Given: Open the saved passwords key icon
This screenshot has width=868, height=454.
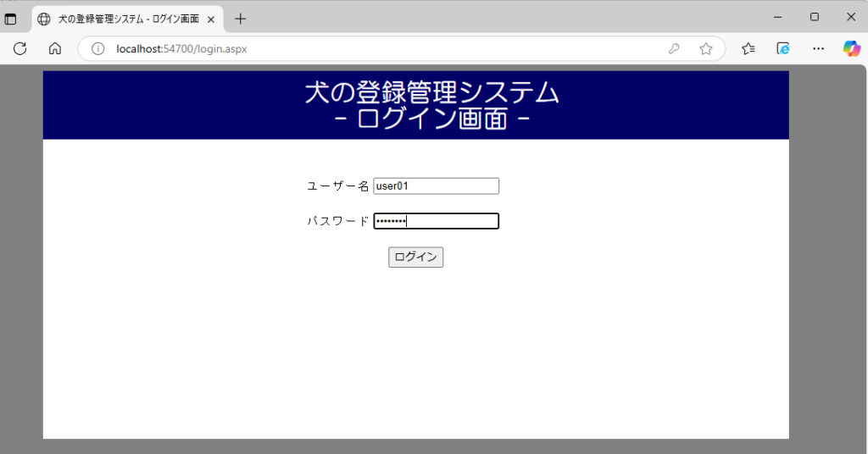Looking at the screenshot, I should tap(674, 49).
